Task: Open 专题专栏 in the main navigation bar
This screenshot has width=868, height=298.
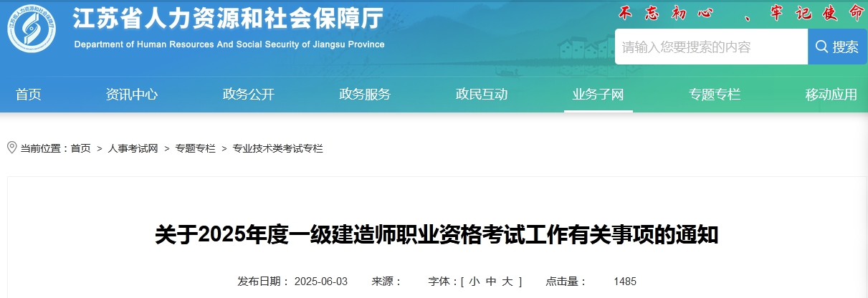Action: [x=715, y=95]
